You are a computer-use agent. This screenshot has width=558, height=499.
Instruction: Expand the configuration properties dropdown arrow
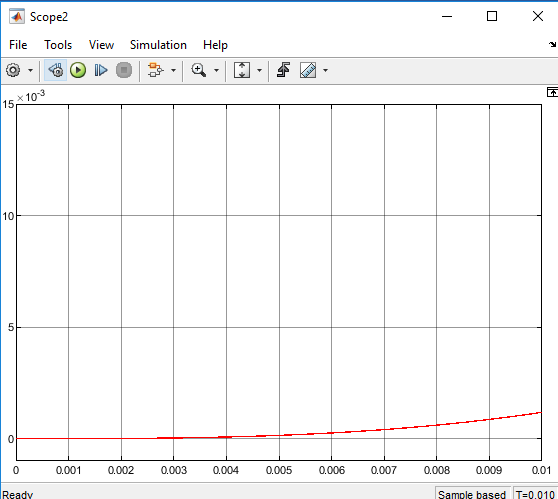pos(31,70)
